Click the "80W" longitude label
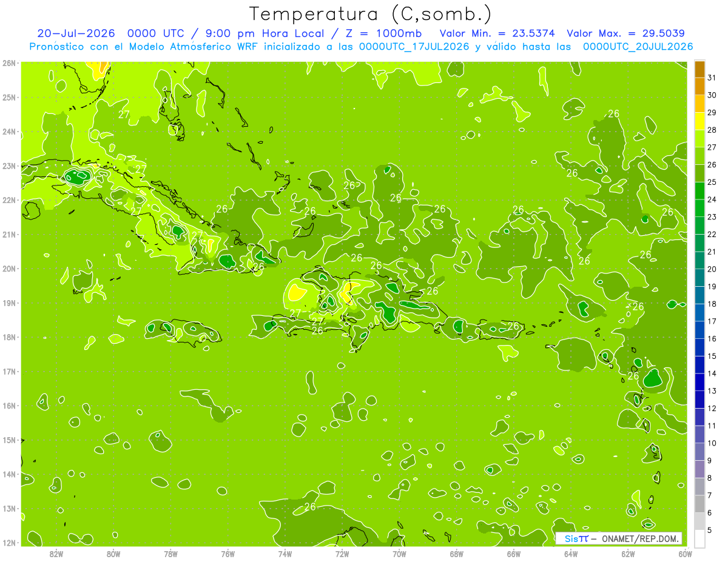Viewport: 728px width, 562px height. point(113,554)
